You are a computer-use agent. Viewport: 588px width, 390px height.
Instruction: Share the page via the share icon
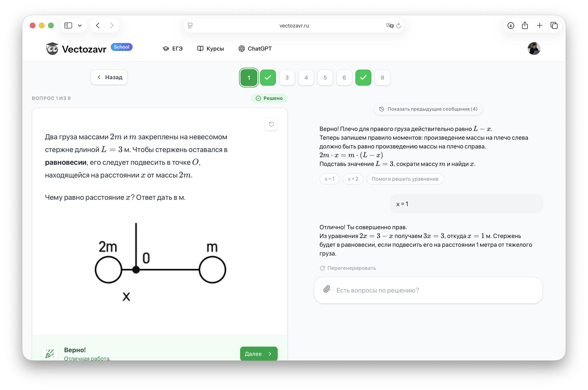click(525, 25)
